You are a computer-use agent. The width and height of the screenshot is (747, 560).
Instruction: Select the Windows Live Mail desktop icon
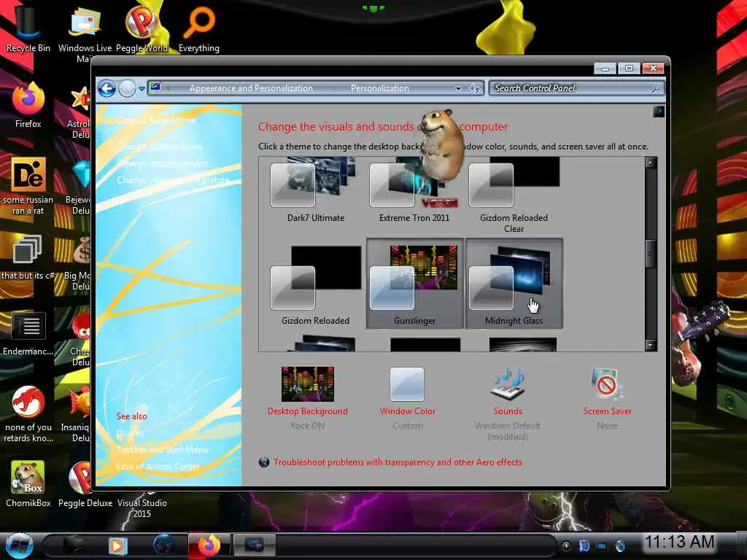pyautogui.click(x=85, y=34)
